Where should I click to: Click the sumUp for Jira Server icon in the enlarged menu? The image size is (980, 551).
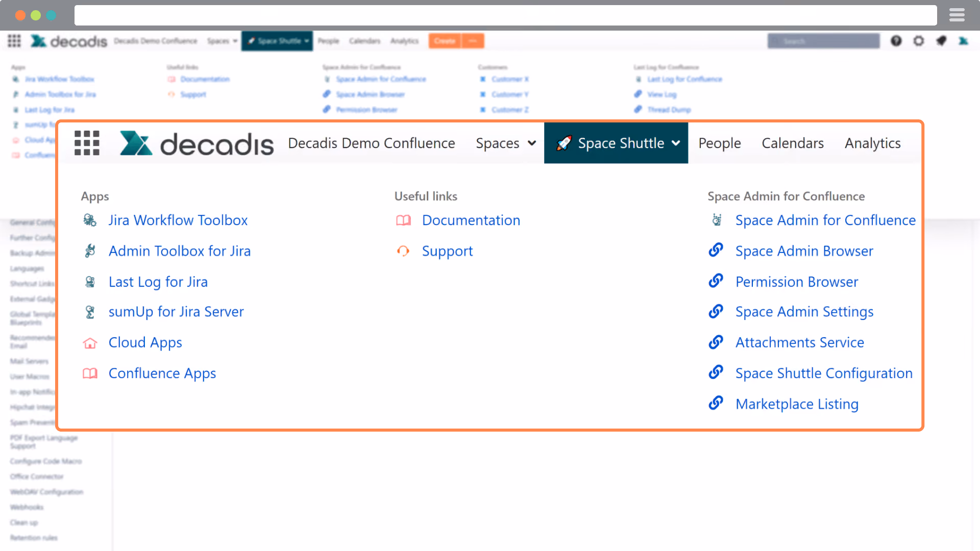[90, 312]
